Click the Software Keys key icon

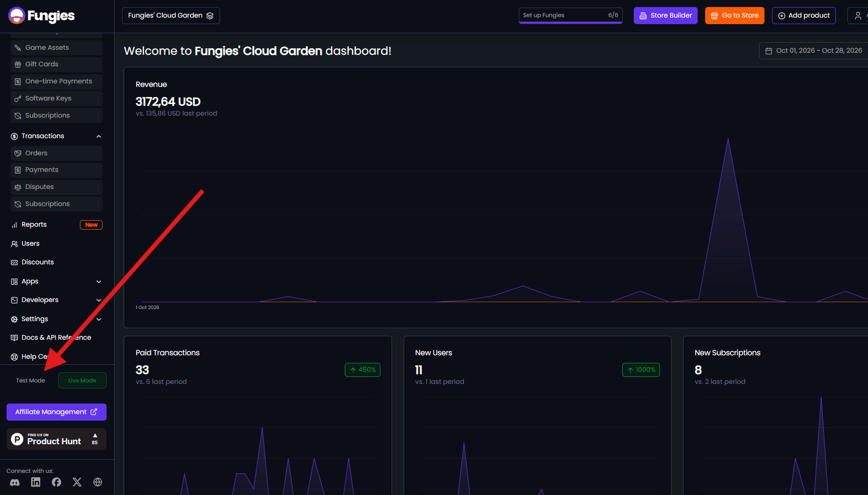point(18,98)
